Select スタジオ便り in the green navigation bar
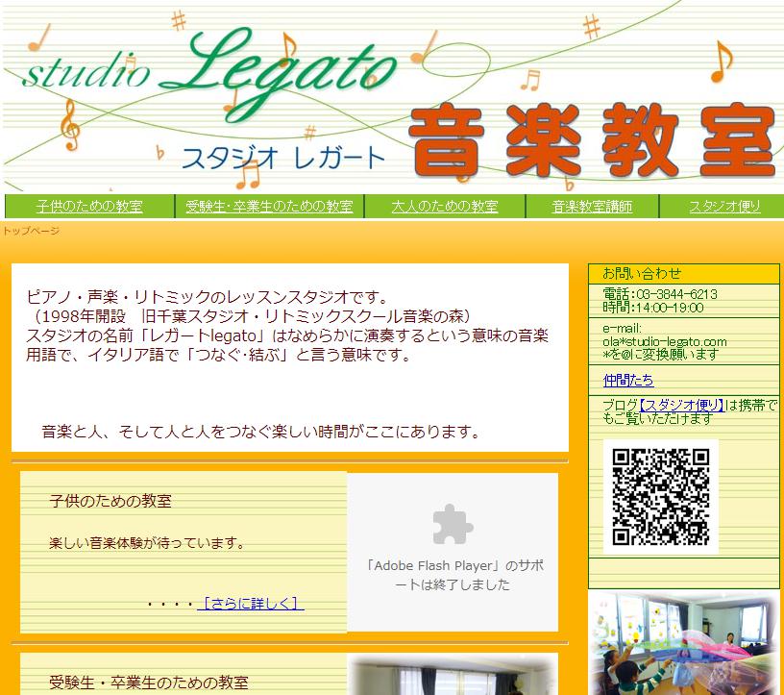Image resolution: width=784 pixels, height=695 pixels. (724, 207)
